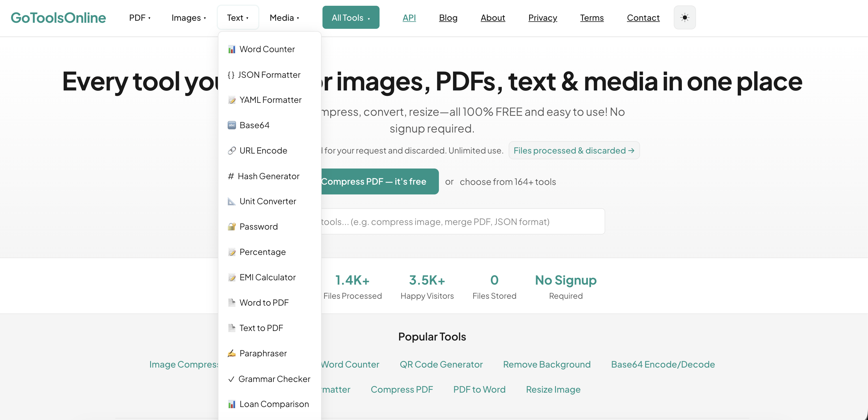This screenshot has height=420, width=868.
Task: Open the Files processed & discarded link
Action: click(573, 151)
